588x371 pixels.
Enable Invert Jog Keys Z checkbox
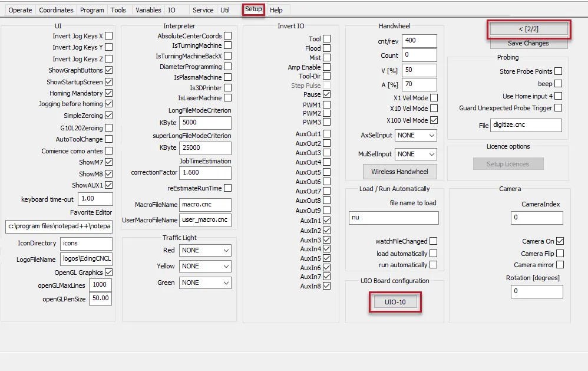(x=109, y=59)
